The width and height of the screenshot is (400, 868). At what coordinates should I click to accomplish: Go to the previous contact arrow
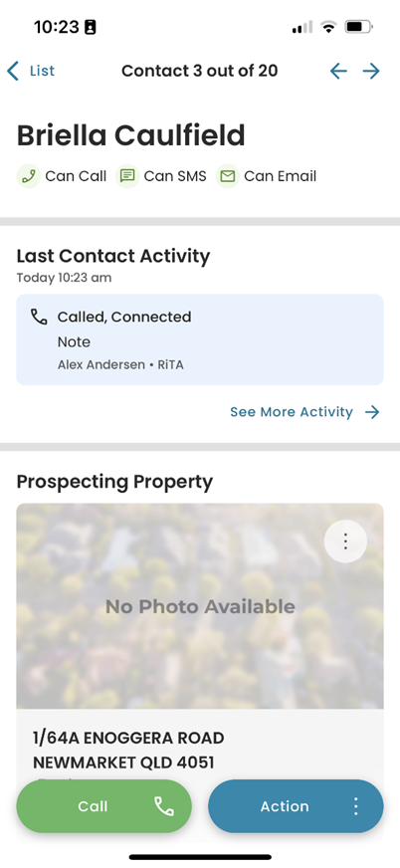tap(338, 71)
